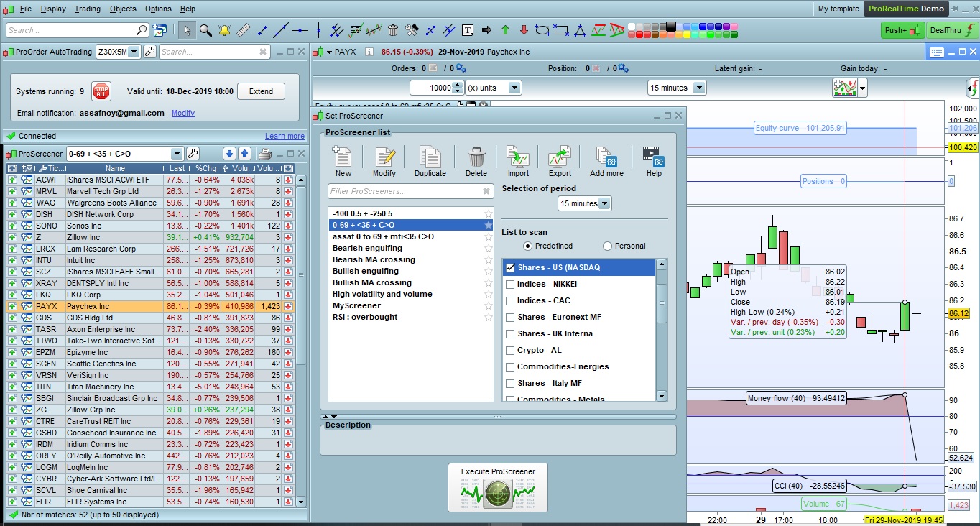Viewport: 980px width, 526px height.
Task: Click the DealThru button
Action: (951, 30)
